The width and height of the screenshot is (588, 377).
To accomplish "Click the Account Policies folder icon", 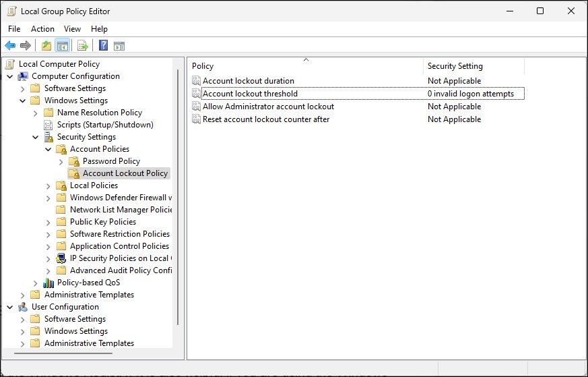I will pyautogui.click(x=61, y=149).
